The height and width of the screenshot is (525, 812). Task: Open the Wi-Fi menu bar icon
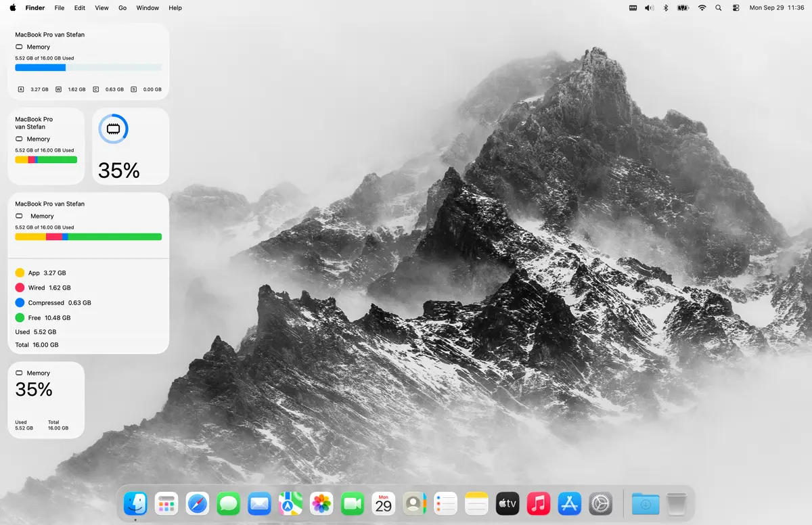click(x=702, y=8)
